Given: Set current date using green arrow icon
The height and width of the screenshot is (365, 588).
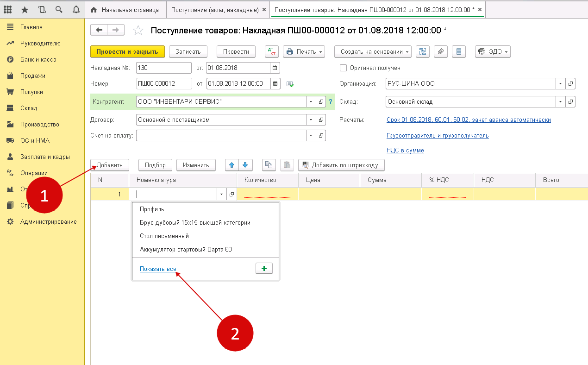Looking at the screenshot, I should pyautogui.click(x=289, y=84).
